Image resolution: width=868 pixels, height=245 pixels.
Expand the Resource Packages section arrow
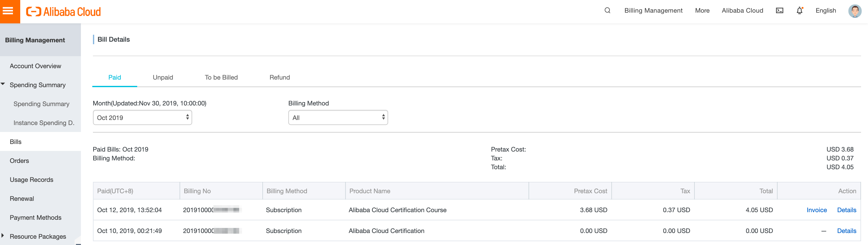(3, 236)
